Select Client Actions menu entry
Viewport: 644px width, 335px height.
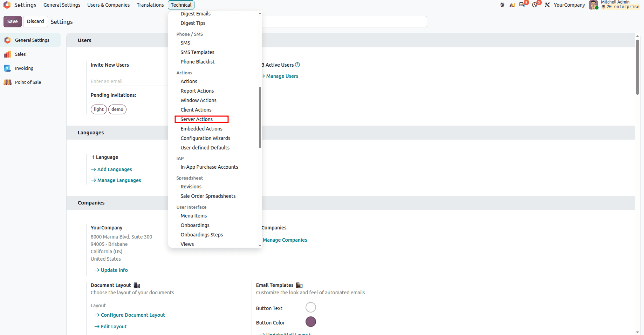pyautogui.click(x=196, y=110)
